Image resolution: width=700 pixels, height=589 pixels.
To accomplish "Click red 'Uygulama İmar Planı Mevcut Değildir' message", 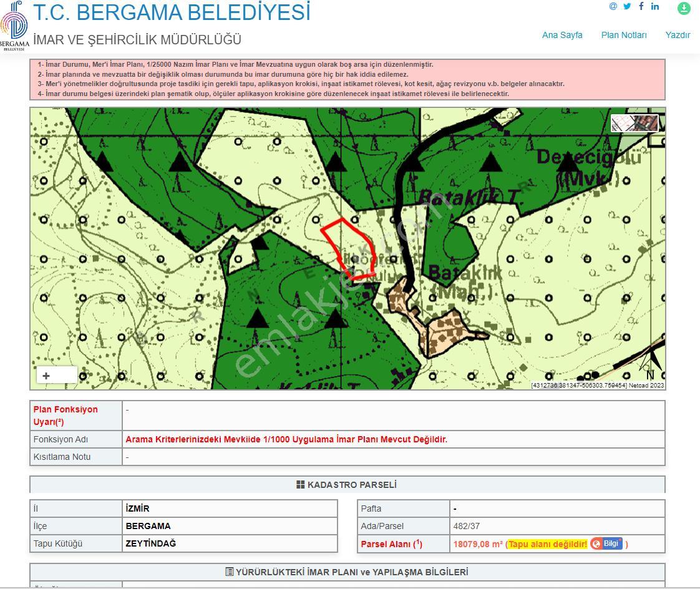I will 286,439.
